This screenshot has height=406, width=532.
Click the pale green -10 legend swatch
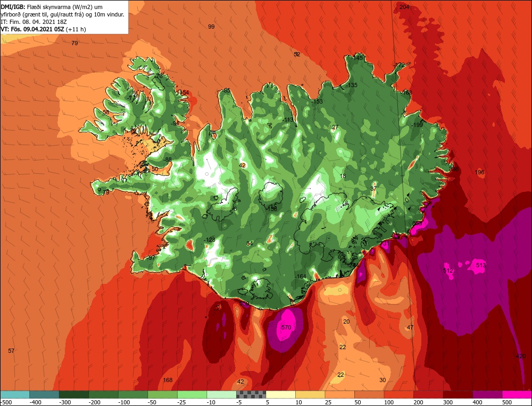tap(221, 394)
